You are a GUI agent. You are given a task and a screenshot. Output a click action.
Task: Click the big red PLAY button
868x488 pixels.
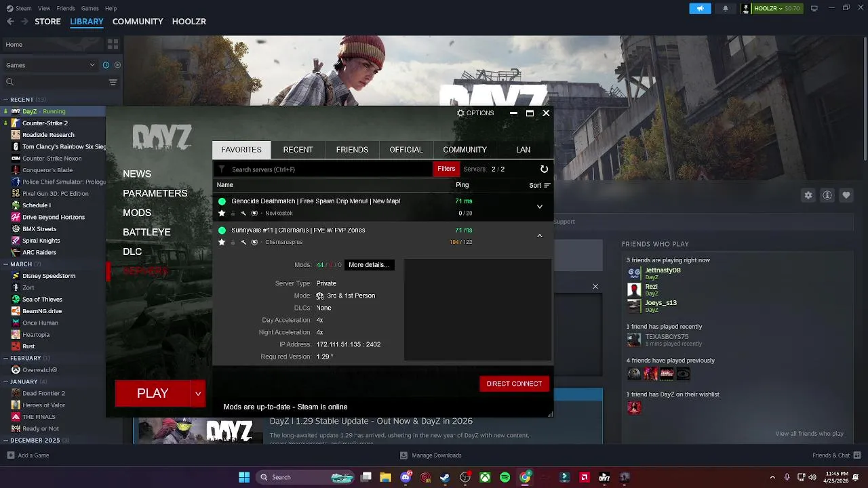pos(153,394)
